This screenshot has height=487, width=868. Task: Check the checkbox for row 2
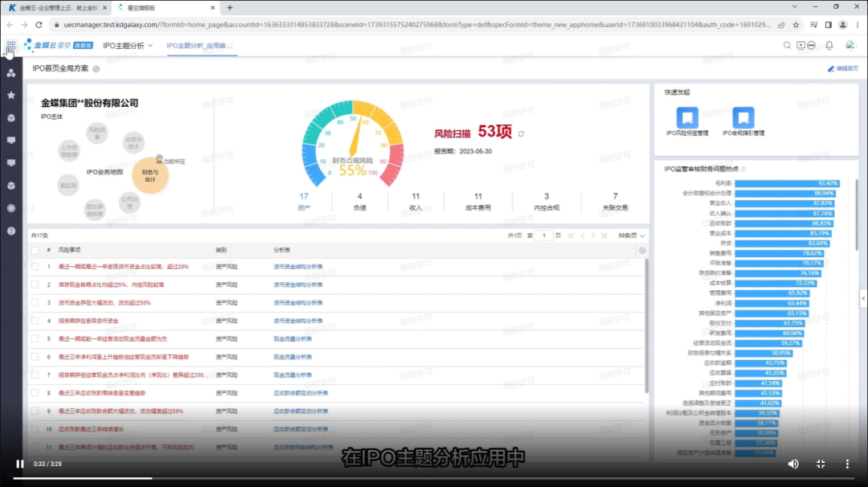click(x=35, y=284)
